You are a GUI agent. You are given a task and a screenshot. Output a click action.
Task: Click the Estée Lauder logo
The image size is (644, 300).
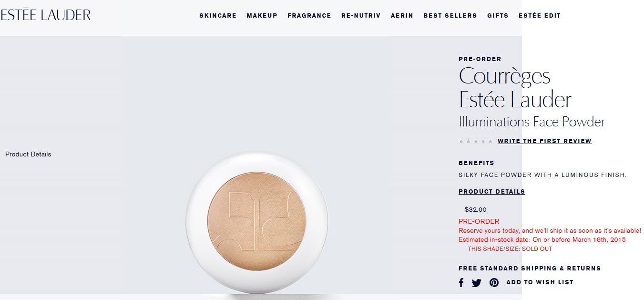point(45,15)
